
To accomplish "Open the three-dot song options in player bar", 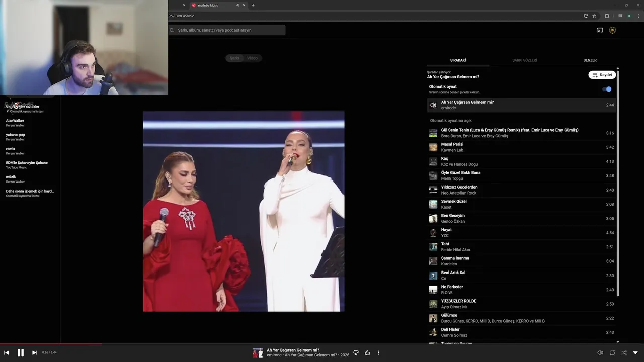I will pyautogui.click(x=379, y=353).
